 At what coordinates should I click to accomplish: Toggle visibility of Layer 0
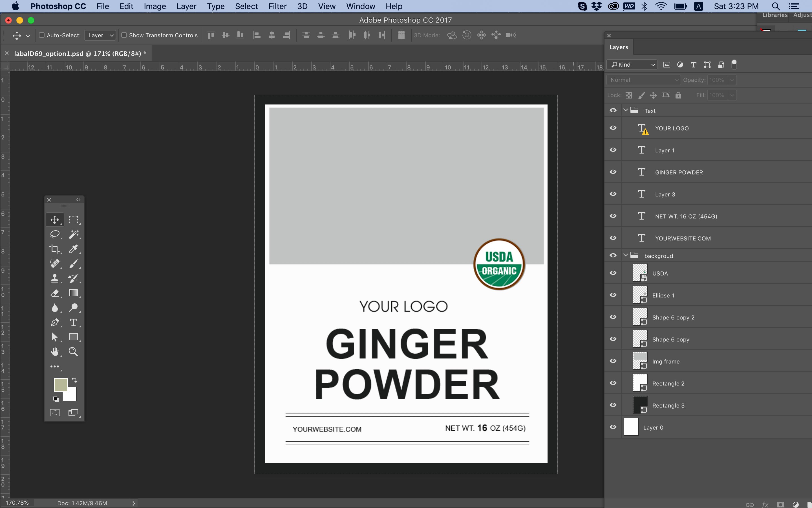tap(613, 427)
